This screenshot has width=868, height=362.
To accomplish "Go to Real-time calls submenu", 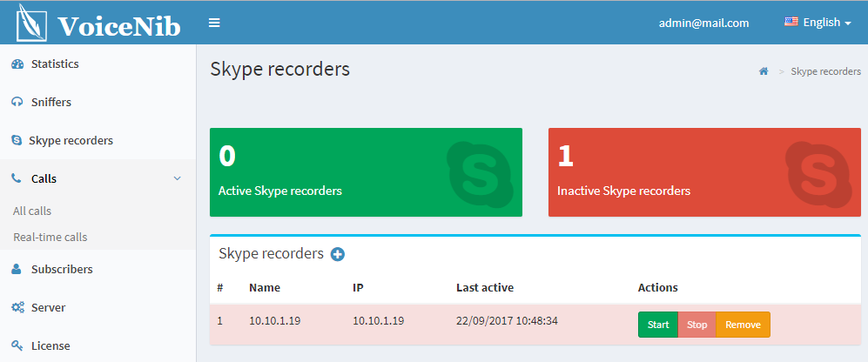I will click(x=50, y=237).
